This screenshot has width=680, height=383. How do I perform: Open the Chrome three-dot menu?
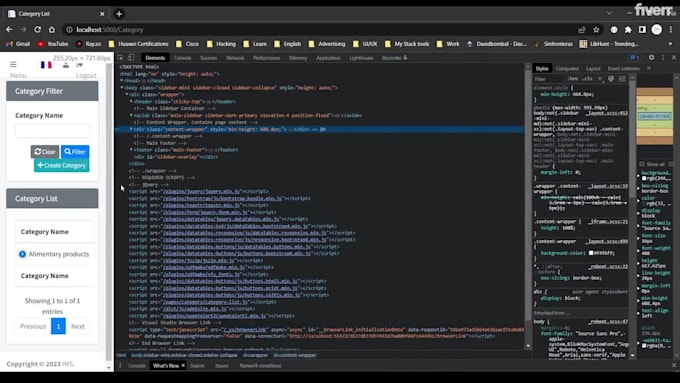point(671,29)
